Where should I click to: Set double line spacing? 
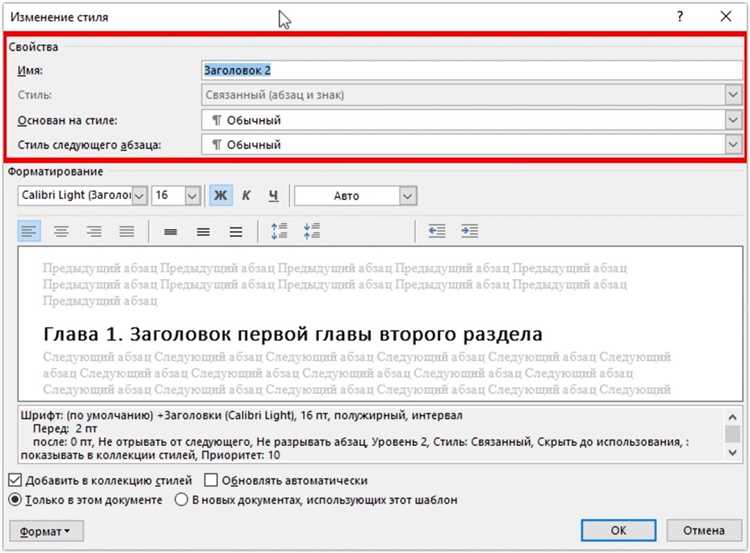click(236, 232)
